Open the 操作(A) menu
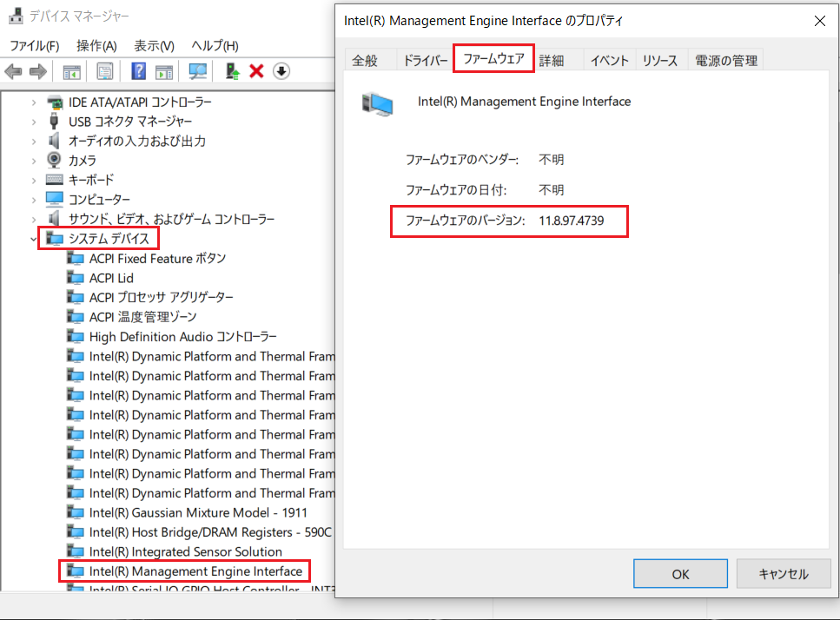 pos(96,45)
